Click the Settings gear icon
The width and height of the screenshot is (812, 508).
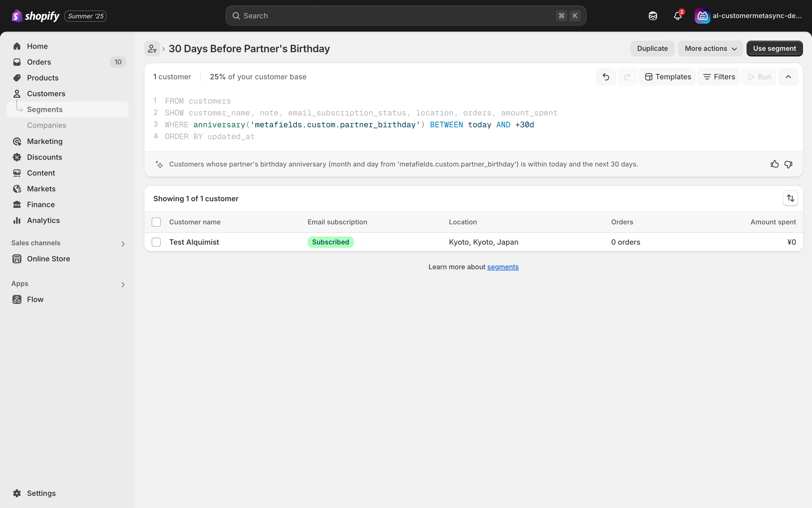(x=17, y=493)
